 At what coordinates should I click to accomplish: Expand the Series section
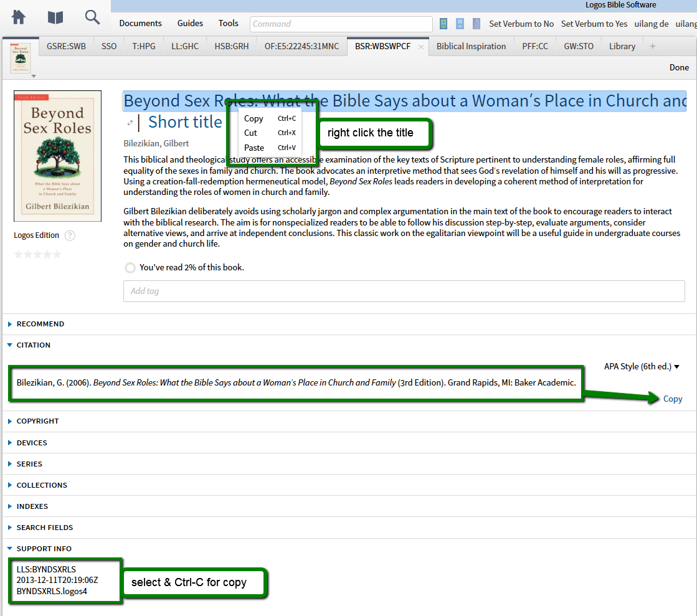pyautogui.click(x=10, y=463)
